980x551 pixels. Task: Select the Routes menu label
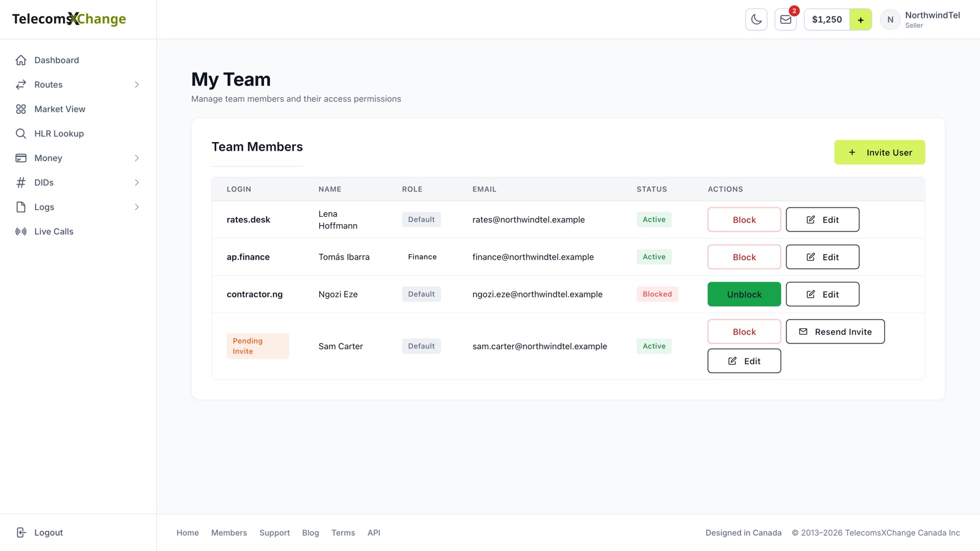pos(48,84)
